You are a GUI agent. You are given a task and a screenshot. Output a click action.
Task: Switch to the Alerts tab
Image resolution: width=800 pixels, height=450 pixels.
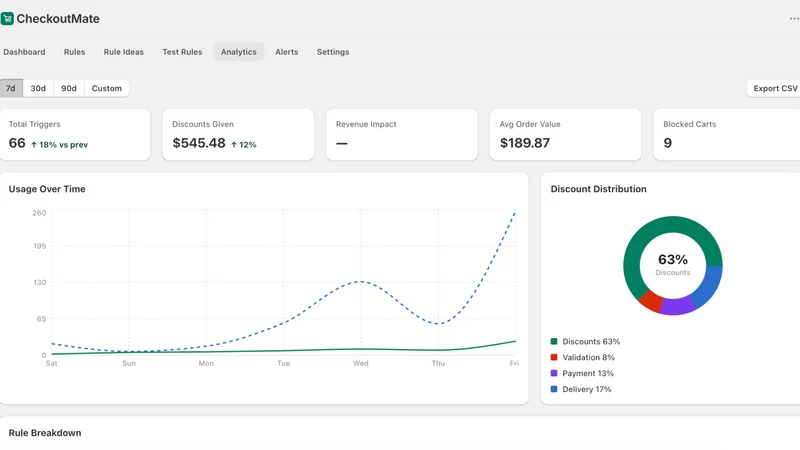click(287, 52)
